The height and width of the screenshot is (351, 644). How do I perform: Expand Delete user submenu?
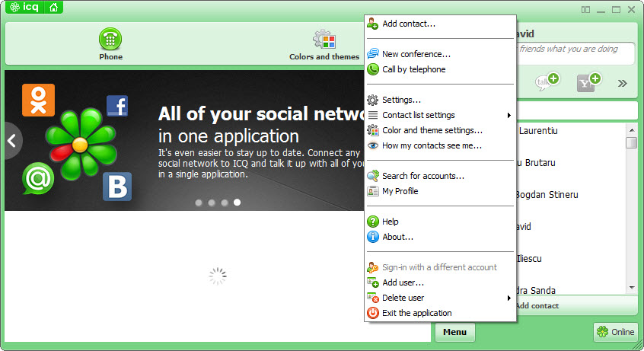coord(440,298)
